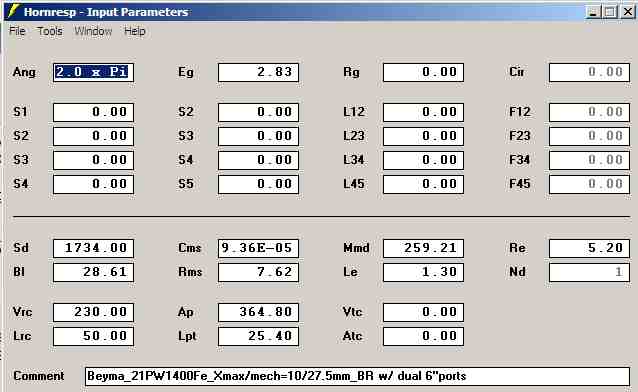
Task: Click the Vtc label
Action: [352, 312]
